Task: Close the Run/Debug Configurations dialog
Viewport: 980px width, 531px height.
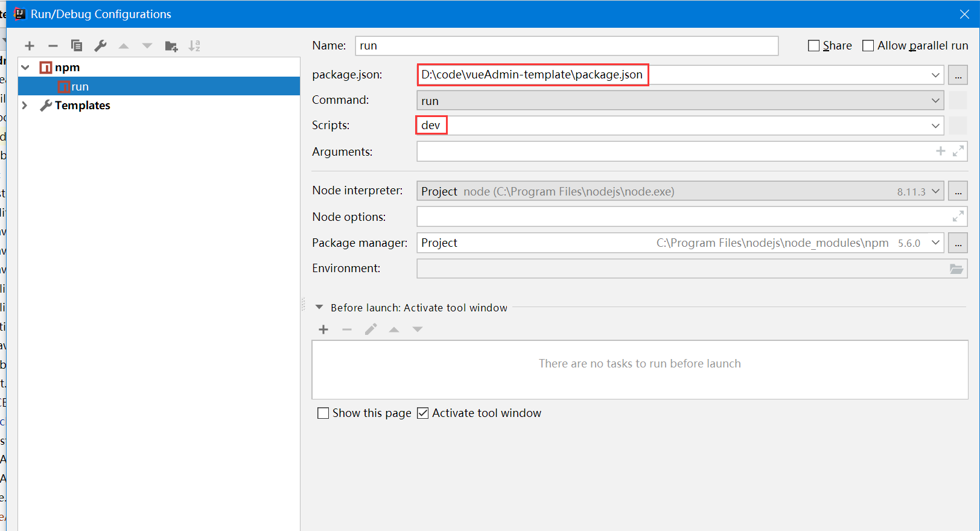Action: point(964,14)
